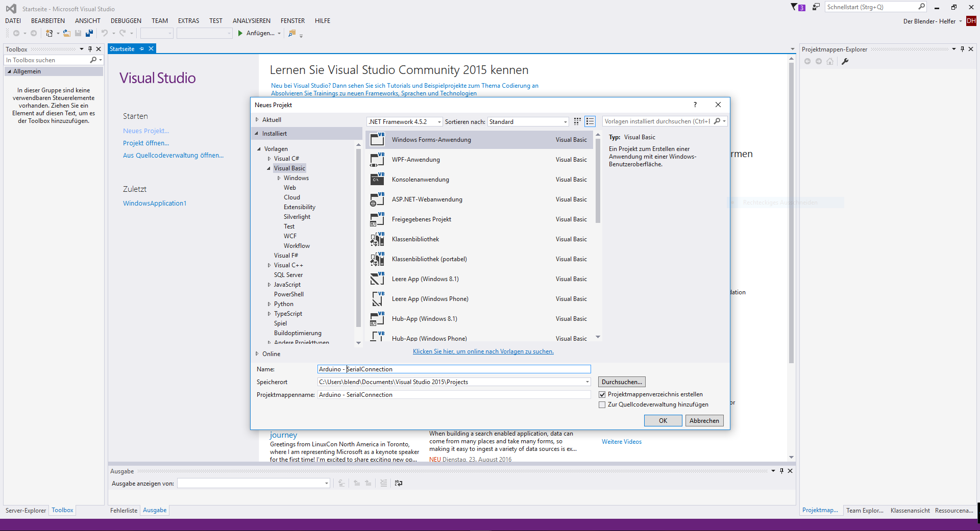
Task: Open WindowsApplication1 from recent projects
Action: click(x=155, y=203)
